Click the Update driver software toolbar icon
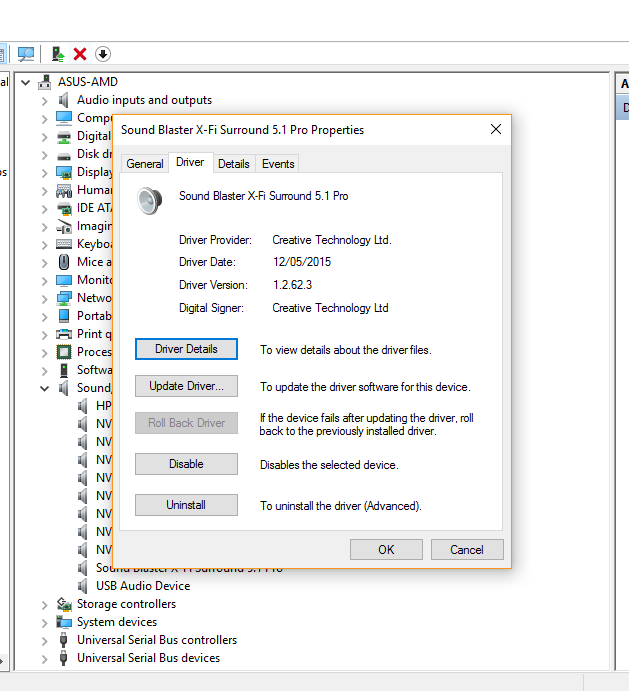 point(58,54)
